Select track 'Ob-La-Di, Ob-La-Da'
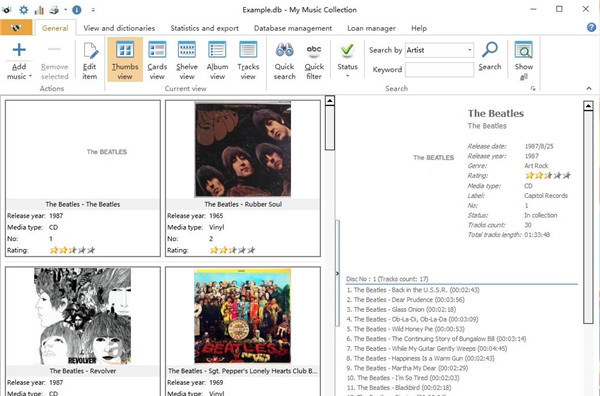Screen dimensions: 600x396 (412, 319)
